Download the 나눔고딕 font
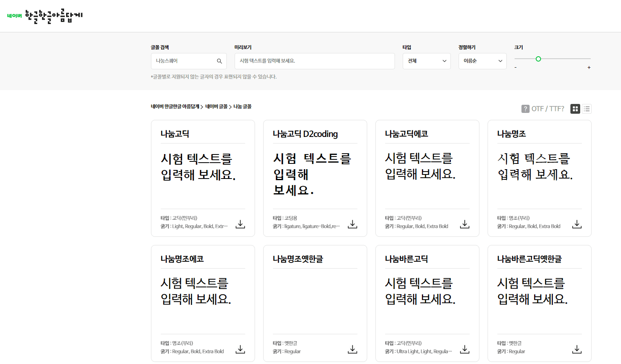 point(240,224)
